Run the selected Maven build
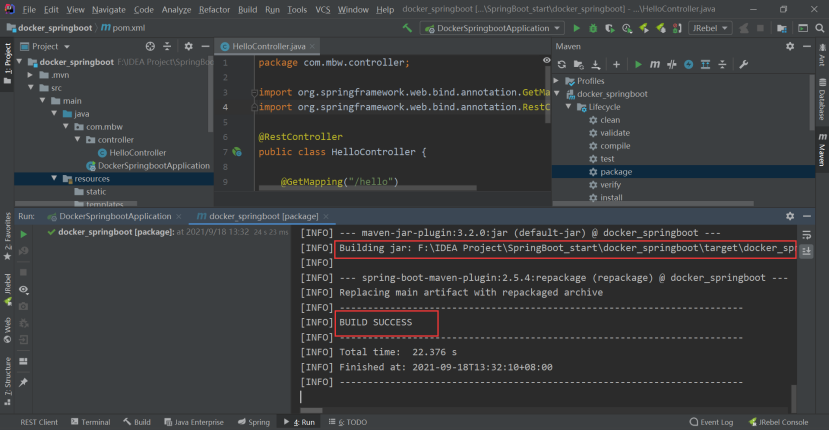The height and width of the screenshot is (430, 830). point(638,65)
